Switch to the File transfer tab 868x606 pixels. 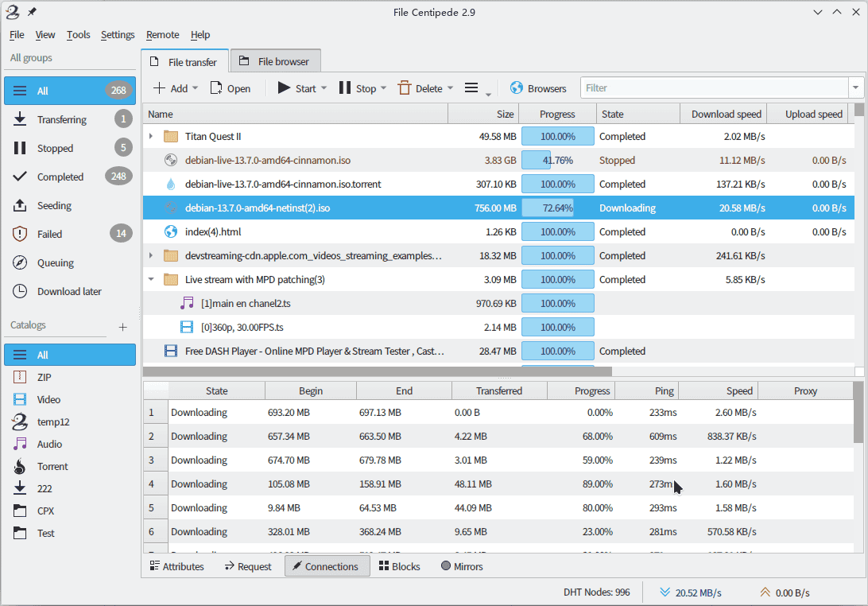185,61
